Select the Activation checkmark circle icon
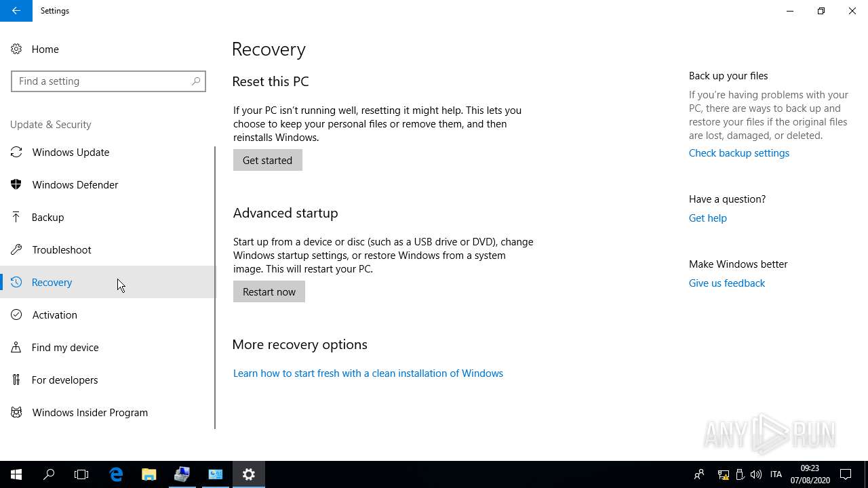The height and width of the screenshot is (488, 868). 16,314
